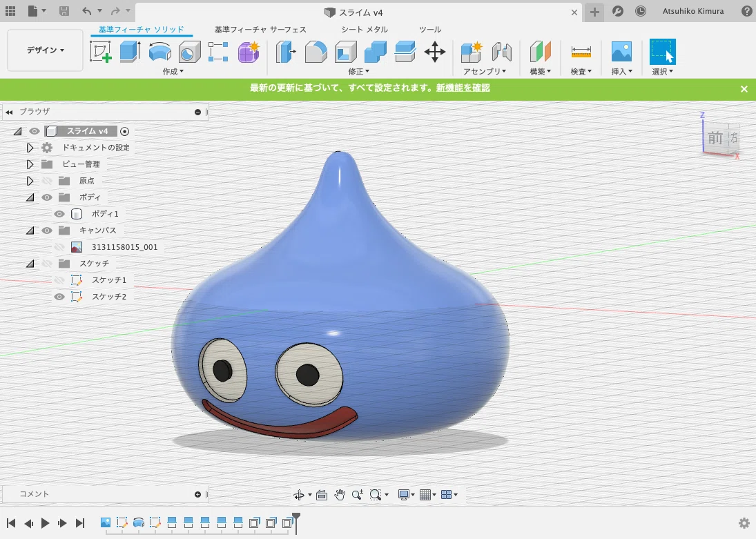The height and width of the screenshot is (539, 756).
Task: Show the canvas 3131158015_001
Action: (59, 247)
